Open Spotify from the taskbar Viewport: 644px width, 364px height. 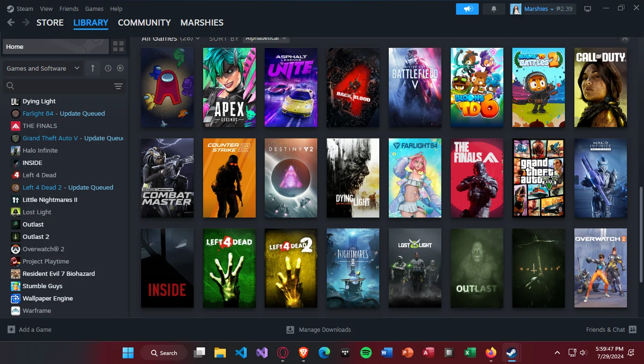366,353
